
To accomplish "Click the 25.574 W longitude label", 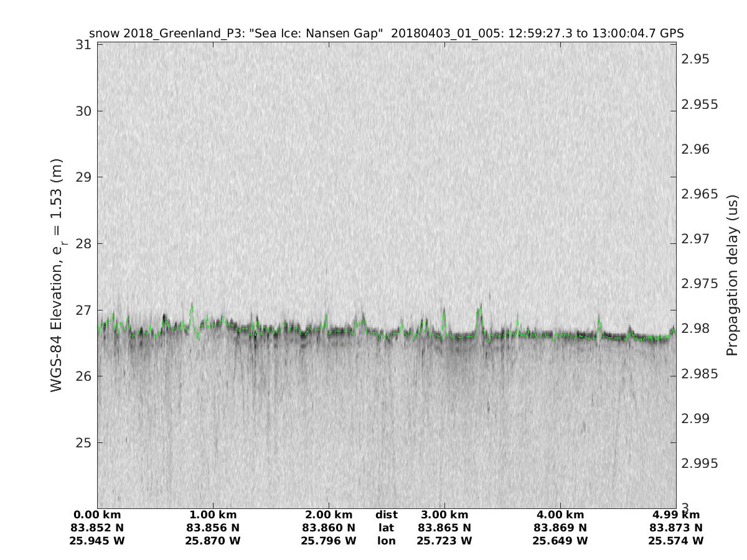I will tap(675, 541).
